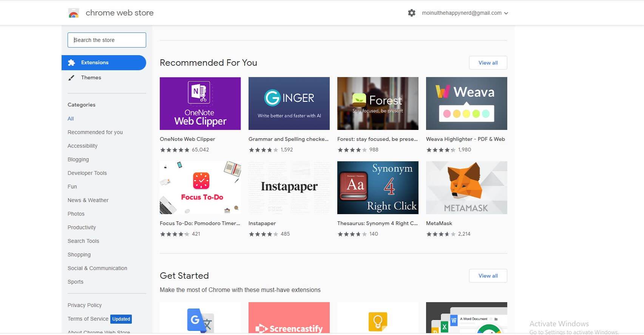Screen dimensions: 644x335
Task: Open OneNote Web Clipper thumbnail
Action: pos(200,103)
